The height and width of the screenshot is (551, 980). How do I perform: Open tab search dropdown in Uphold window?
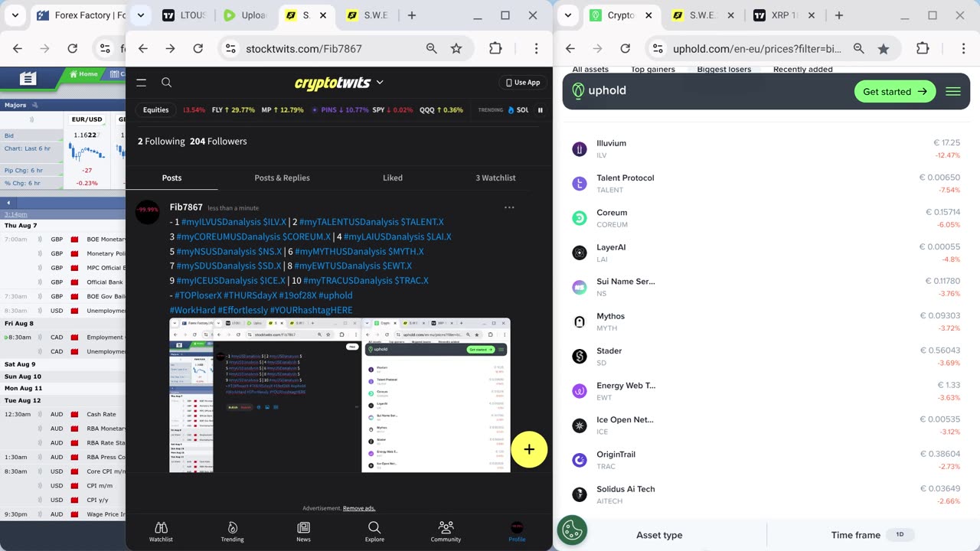[x=567, y=15]
